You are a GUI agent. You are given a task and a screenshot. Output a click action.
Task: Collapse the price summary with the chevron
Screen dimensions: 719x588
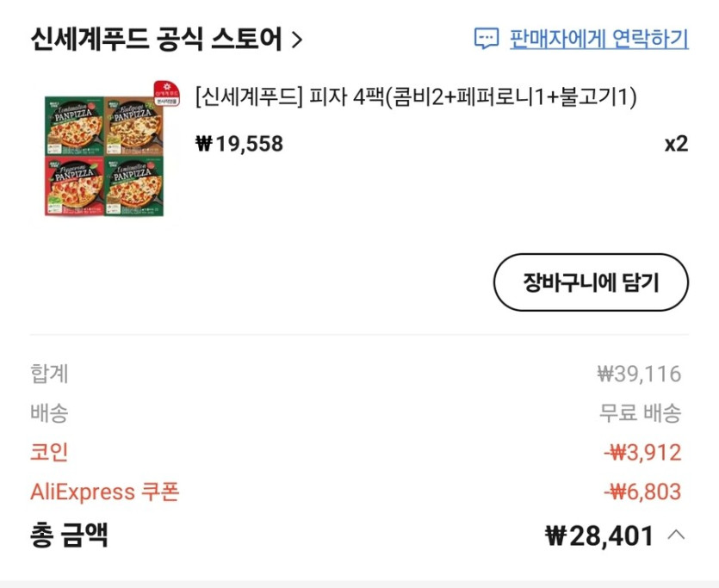click(677, 535)
